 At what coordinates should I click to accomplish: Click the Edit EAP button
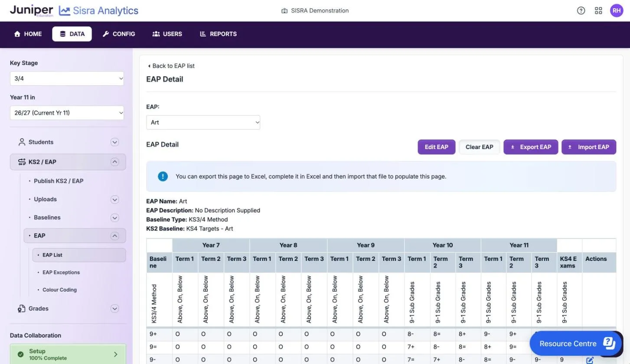click(x=437, y=147)
